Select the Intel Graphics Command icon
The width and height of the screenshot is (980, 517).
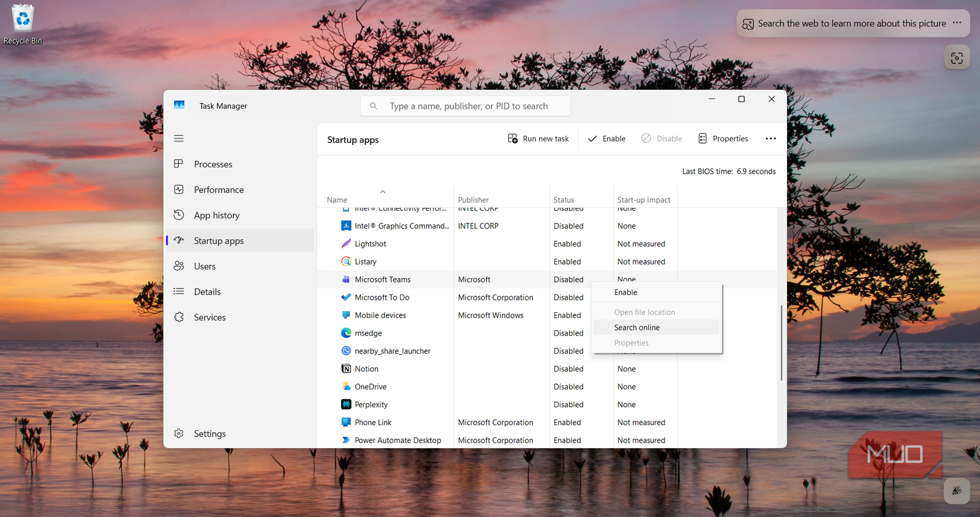click(x=346, y=226)
